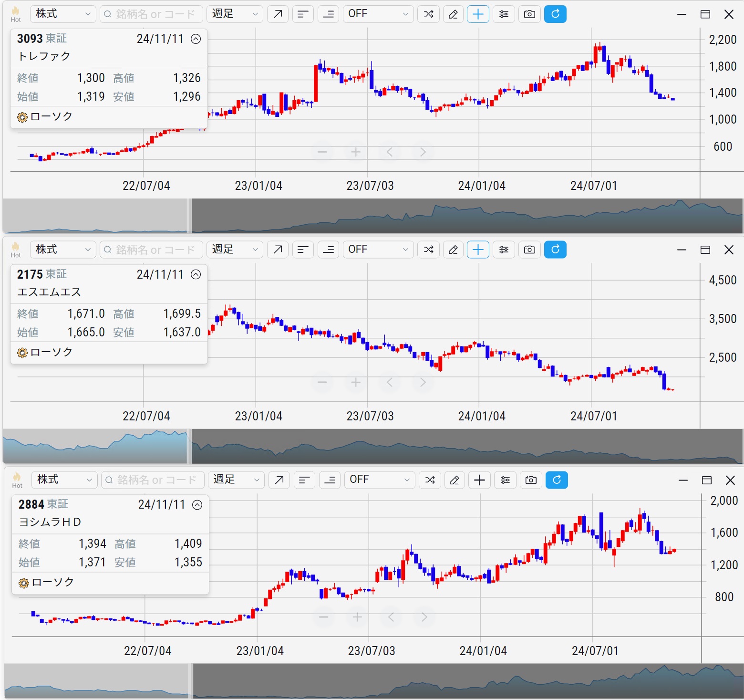Zoom out the ヨシムラHD chart with minus button
744x700 pixels.
323,617
